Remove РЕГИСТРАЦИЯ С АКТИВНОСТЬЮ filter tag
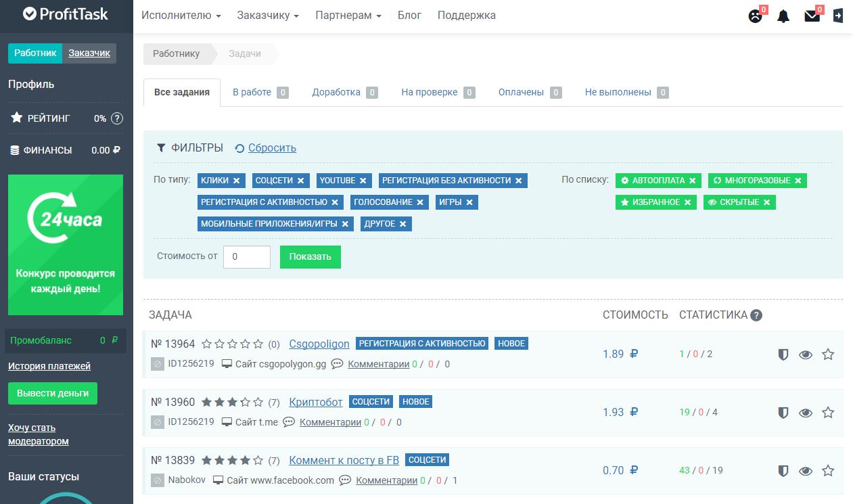The image size is (853, 504). (336, 202)
